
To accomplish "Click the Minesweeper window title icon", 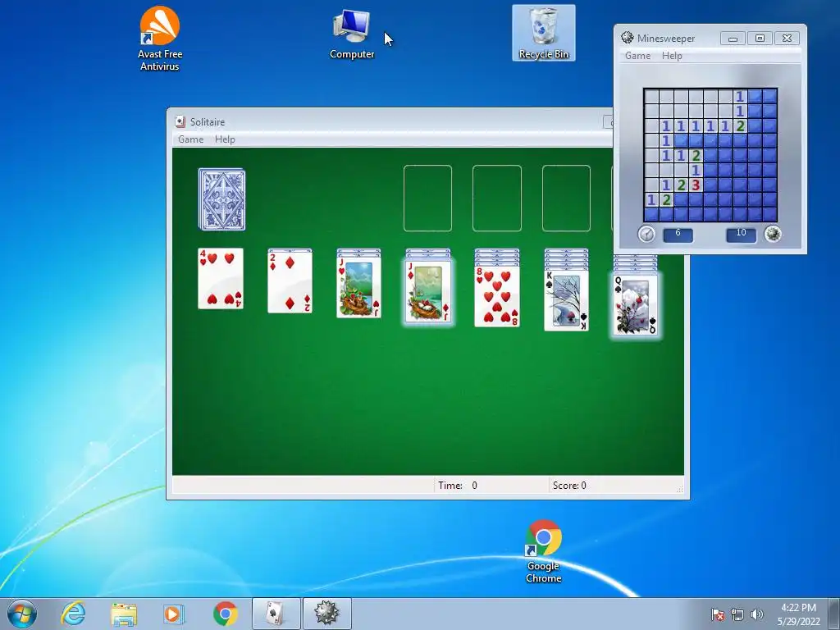I will pos(628,38).
